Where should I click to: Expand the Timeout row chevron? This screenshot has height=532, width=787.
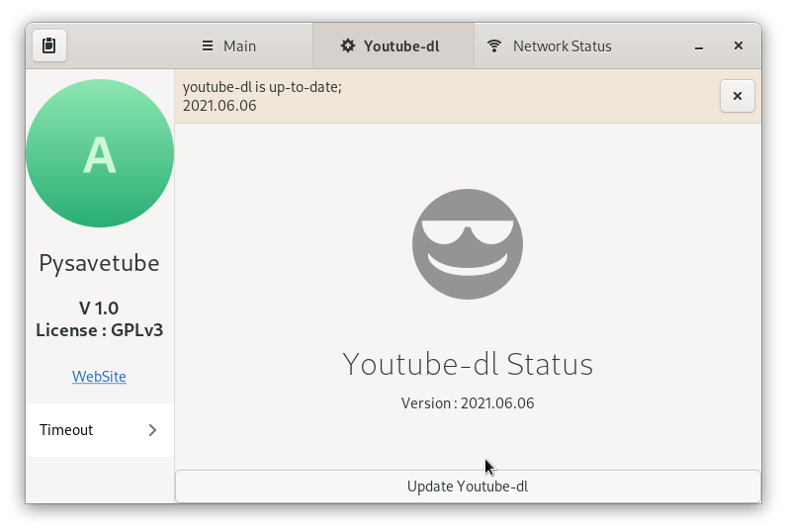tap(152, 430)
